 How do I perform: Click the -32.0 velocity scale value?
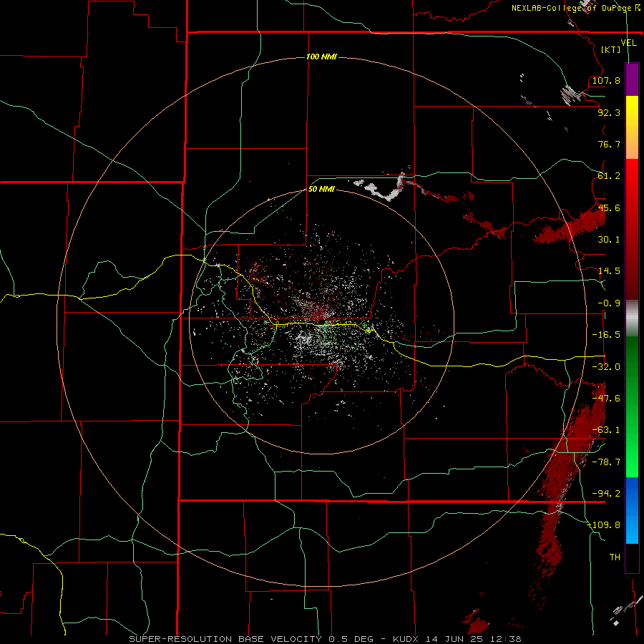[x=606, y=367]
